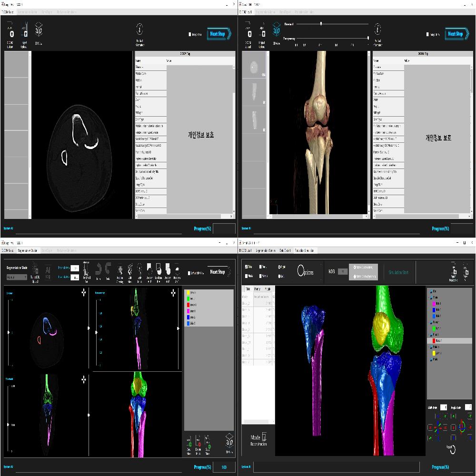
Task: Select the Region Growing tool
Action: (x=119, y=270)
